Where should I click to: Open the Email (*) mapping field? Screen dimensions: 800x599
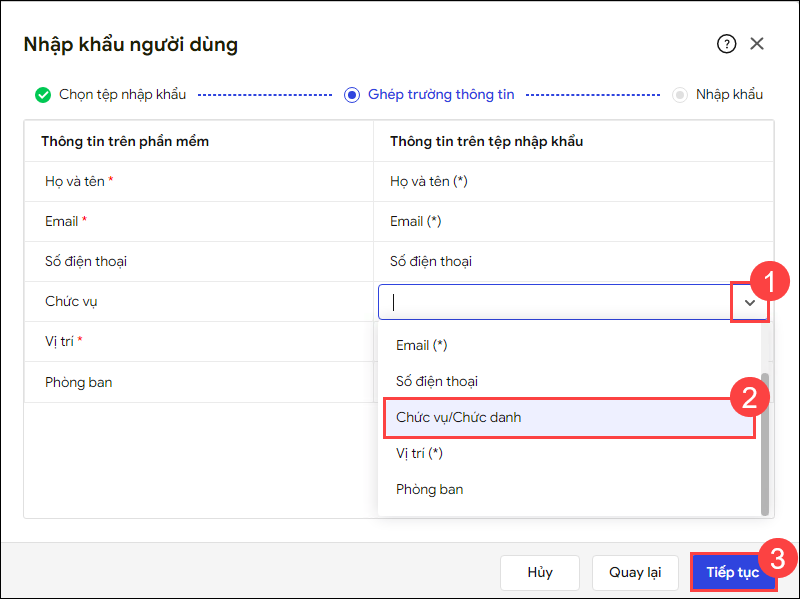pos(570,221)
